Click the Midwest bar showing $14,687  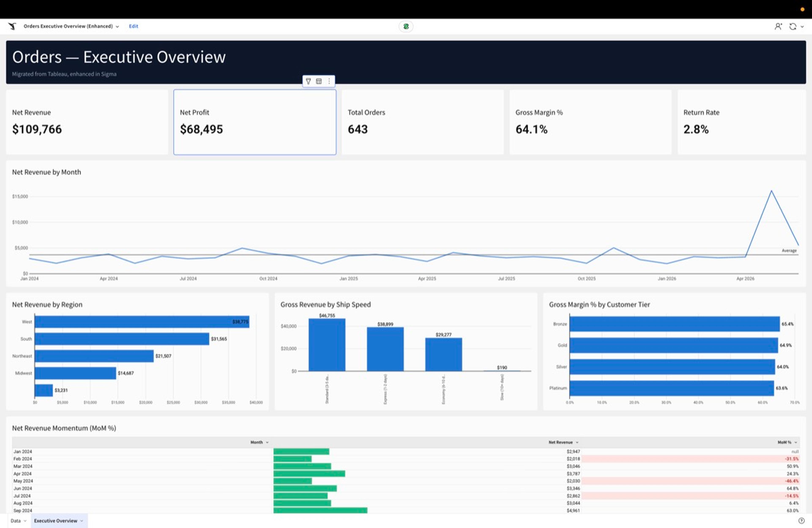tap(75, 373)
